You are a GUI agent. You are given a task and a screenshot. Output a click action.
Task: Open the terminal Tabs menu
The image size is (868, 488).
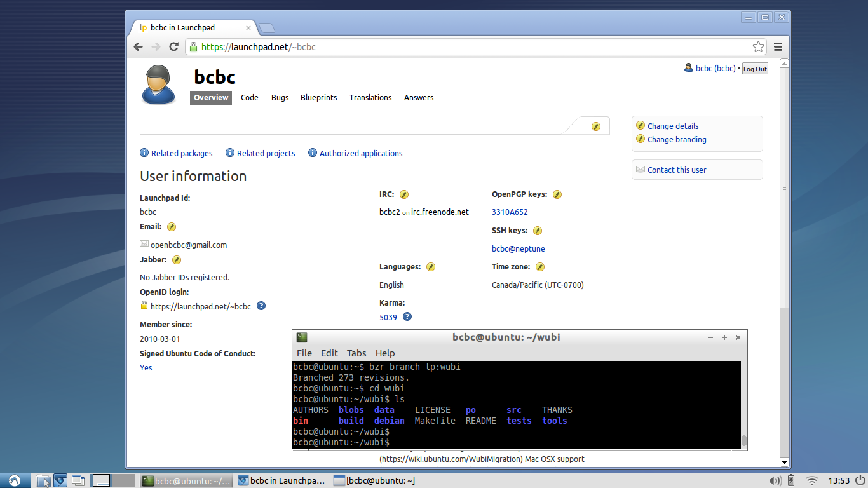(356, 353)
